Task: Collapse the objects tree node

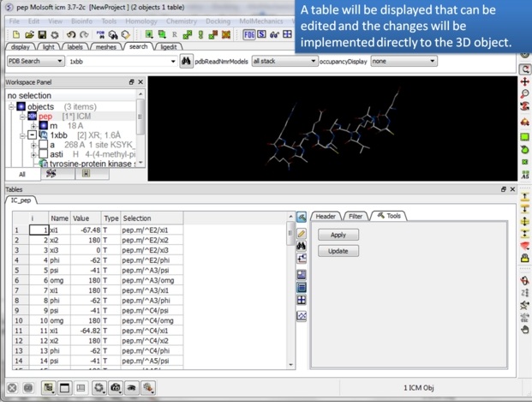Action: click(11, 107)
